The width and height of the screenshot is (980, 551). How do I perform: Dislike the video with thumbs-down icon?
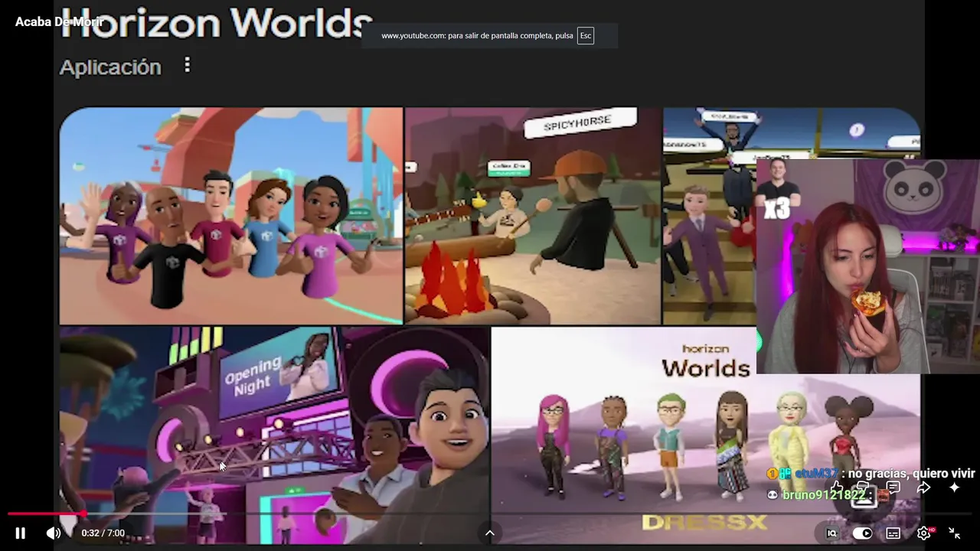tap(864, 487)
